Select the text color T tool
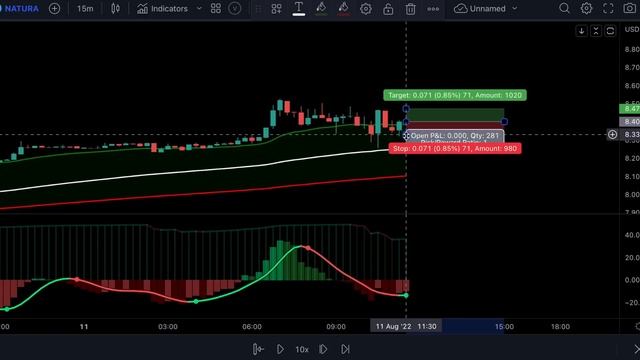 299,9
